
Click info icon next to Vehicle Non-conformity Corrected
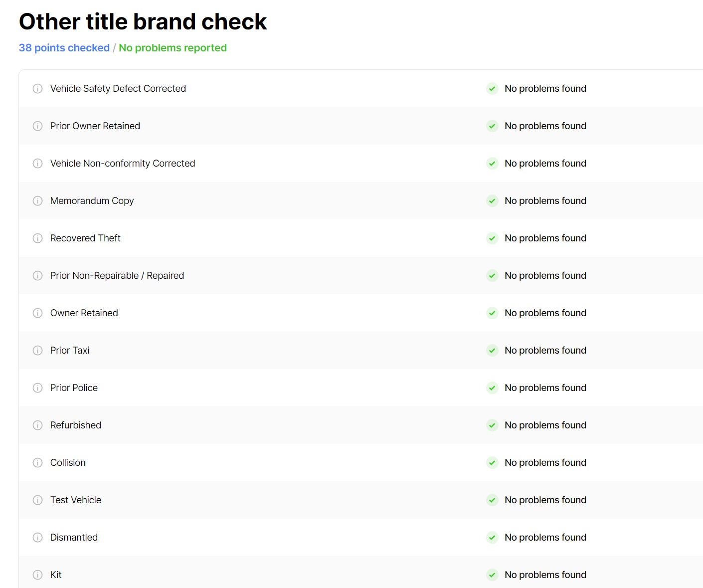click(37, 164)
